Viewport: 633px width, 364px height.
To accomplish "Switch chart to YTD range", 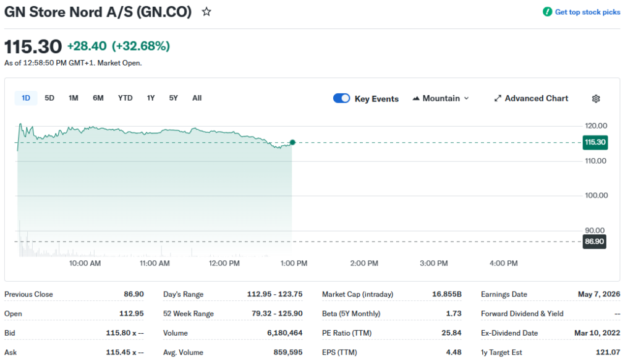I will coord(125,98).
